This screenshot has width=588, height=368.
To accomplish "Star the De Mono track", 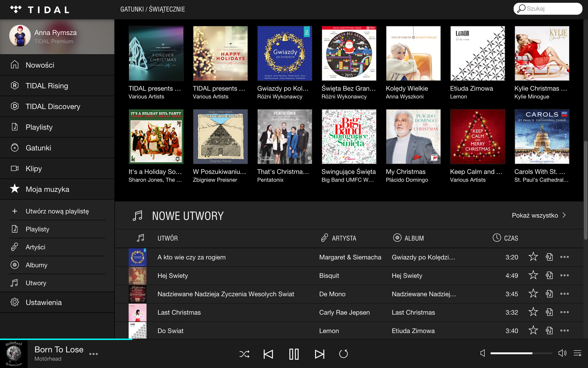I will 533,294.
